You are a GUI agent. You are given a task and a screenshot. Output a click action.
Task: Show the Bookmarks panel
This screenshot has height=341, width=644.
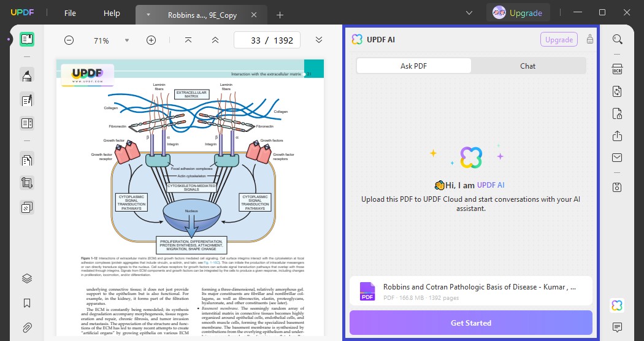click(27, 303)
